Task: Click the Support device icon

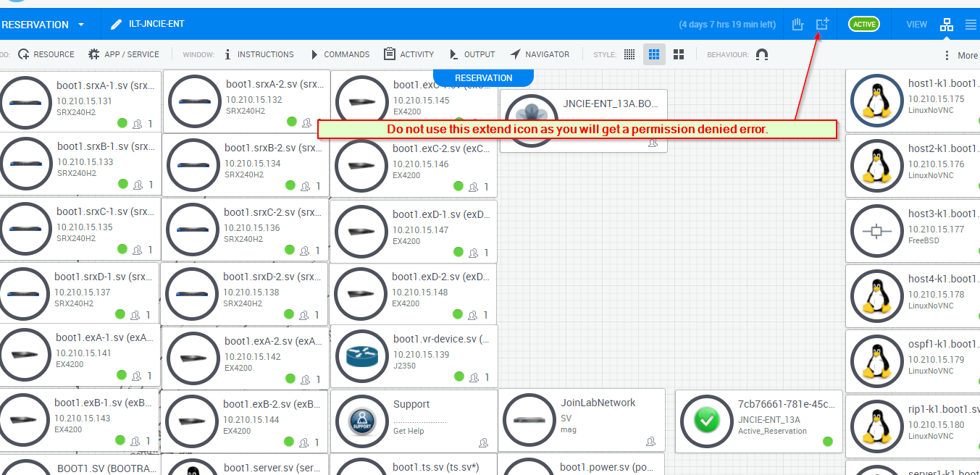Action: pos(360,421)
